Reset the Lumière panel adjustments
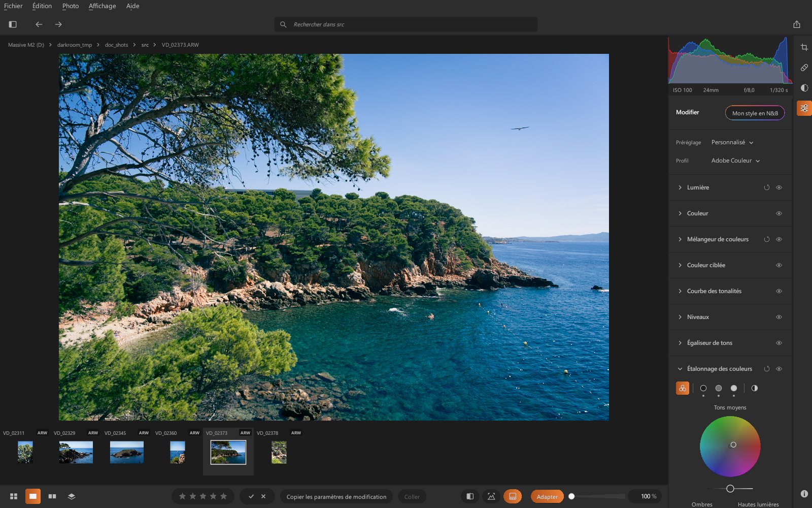 [x=767, y=187]
